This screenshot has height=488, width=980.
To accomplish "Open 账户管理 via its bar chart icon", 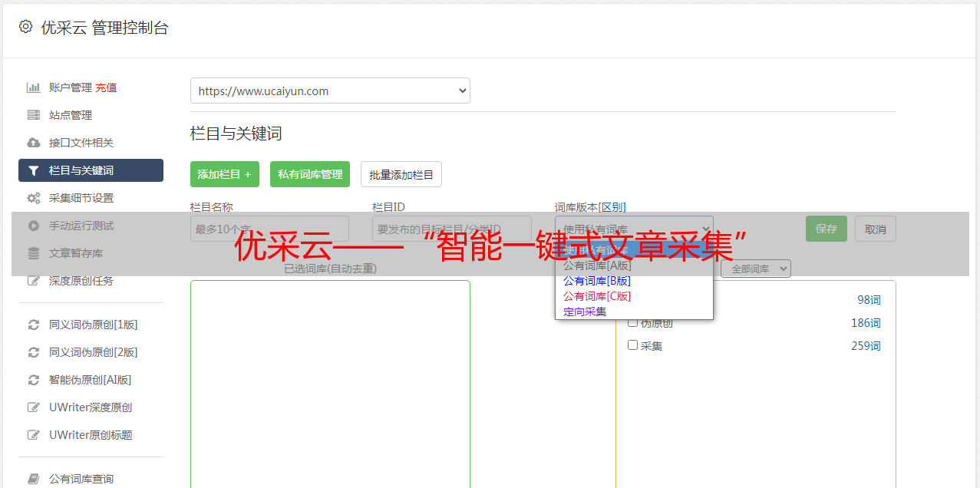I will click(x=34, y=87).
